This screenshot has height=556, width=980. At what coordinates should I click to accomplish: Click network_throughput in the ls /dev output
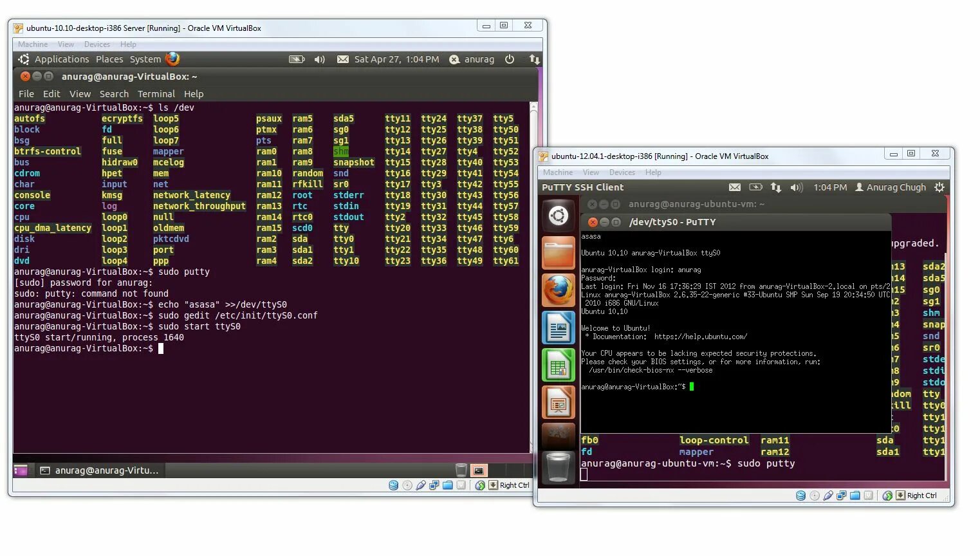tap(199, 206)
